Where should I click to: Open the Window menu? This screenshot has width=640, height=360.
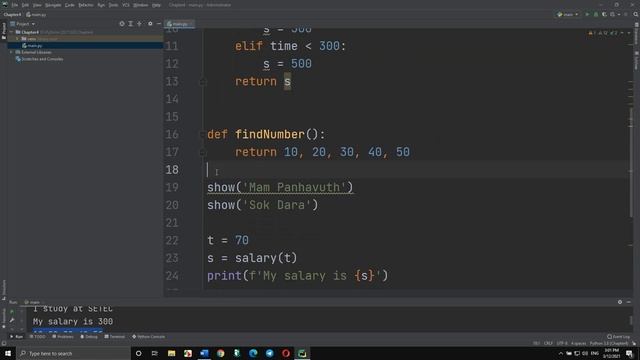coord(141,5)
